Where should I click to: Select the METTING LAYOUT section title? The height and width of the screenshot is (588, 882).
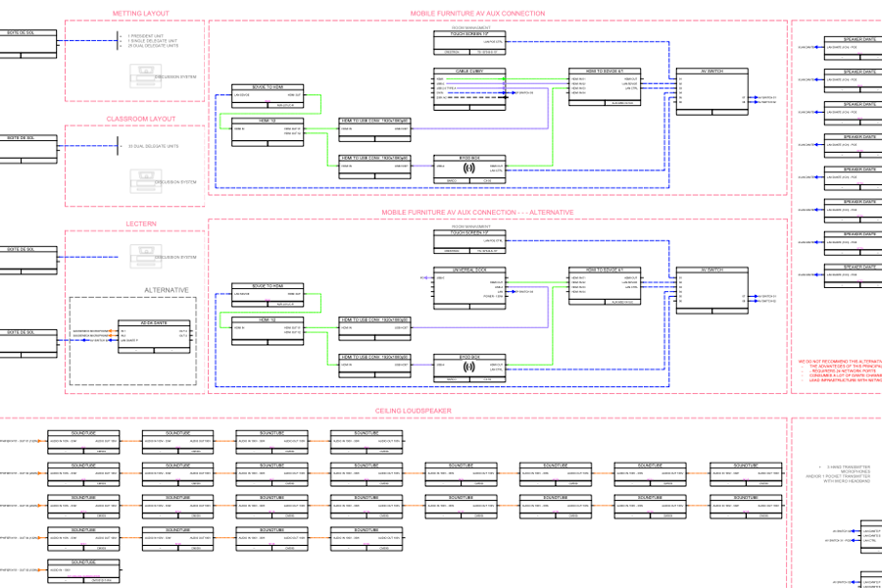tap(140, 14)
